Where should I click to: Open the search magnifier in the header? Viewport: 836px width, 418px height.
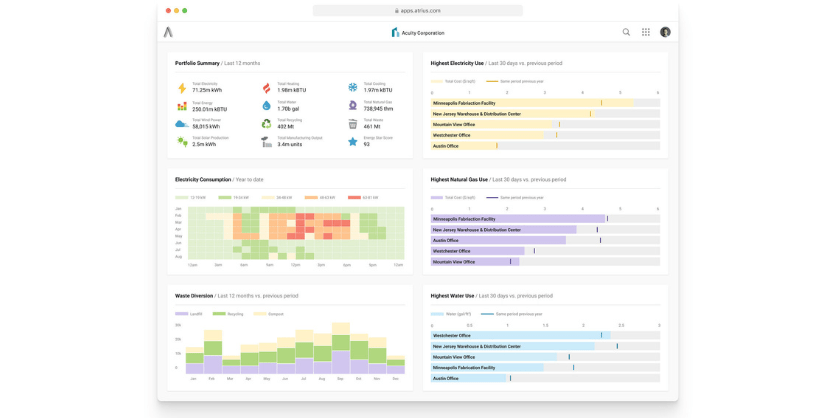(x=626, y=32)
